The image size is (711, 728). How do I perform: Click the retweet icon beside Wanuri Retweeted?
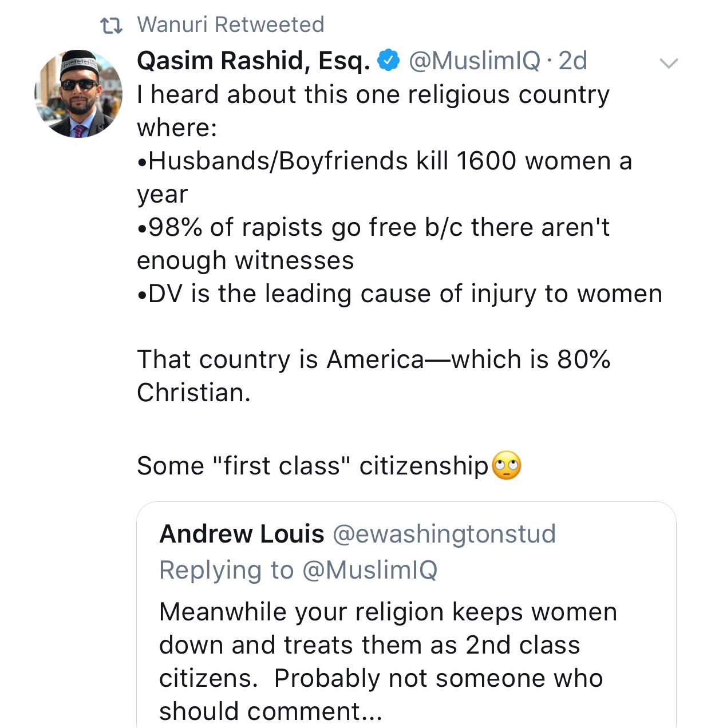(x=111, y=26)
